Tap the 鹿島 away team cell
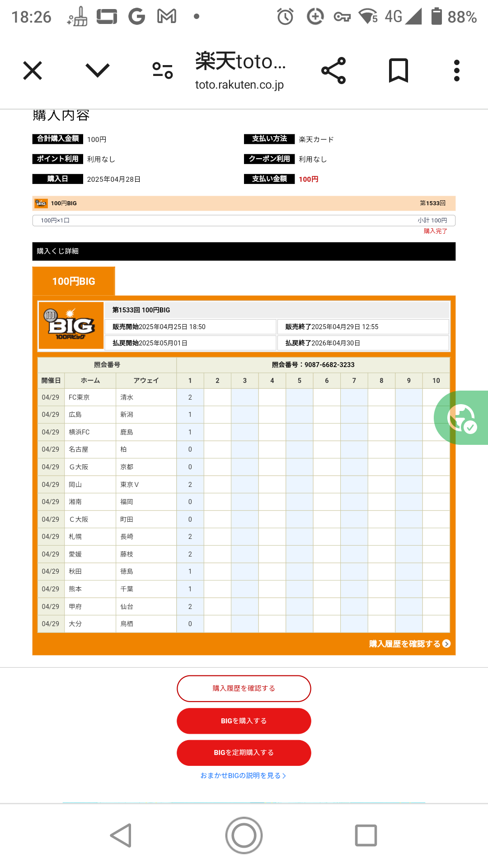Image resolution: width=488 pixels, height=868 pixels. point(146,432)
